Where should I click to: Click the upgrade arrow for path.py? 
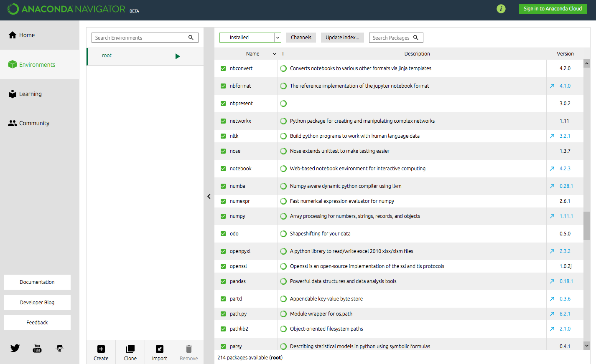coord(552,314)
